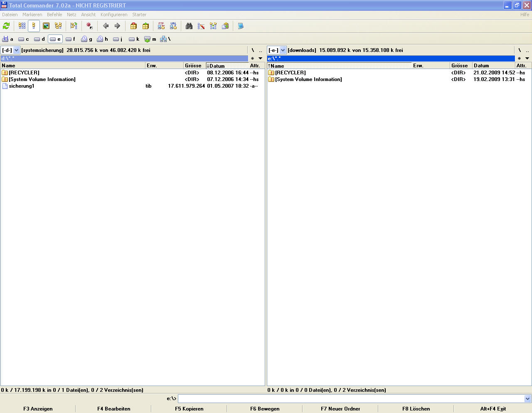Select drive e button
Image resolution: width=532 pixels, height=413 pixels.
[55, 39]
